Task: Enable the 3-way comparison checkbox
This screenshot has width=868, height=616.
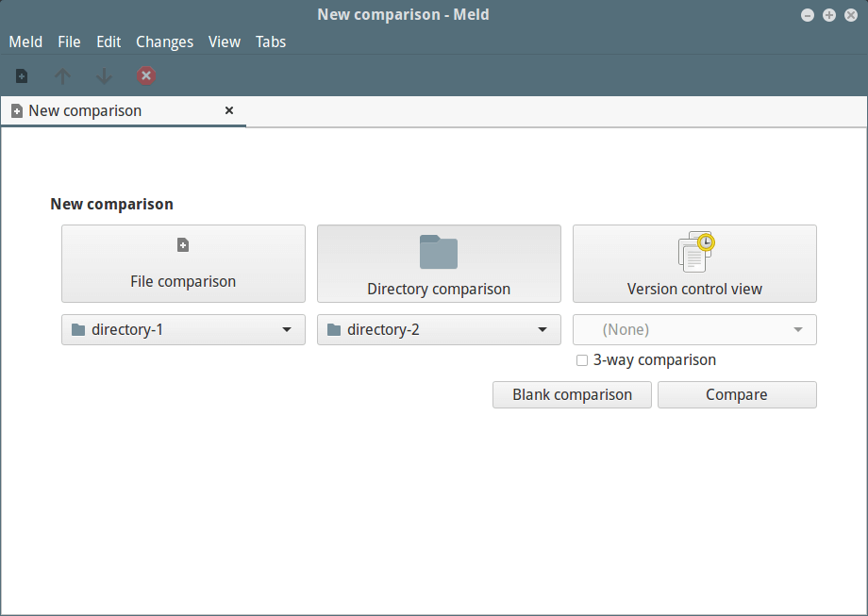Action: pos(582,359)
